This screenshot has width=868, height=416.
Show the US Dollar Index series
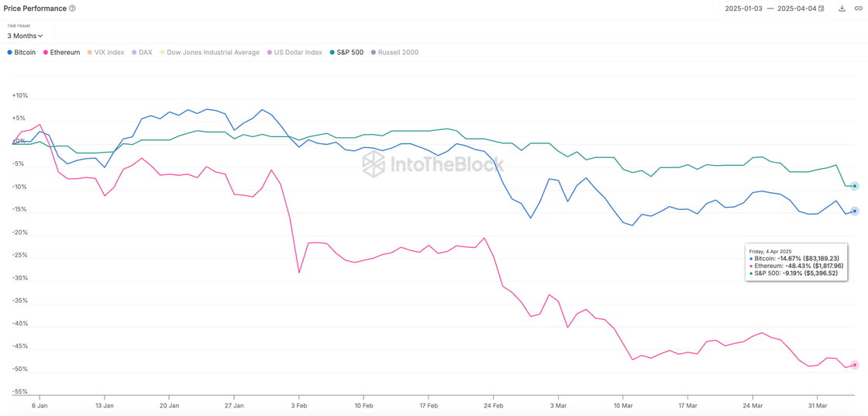click(294, 53)
